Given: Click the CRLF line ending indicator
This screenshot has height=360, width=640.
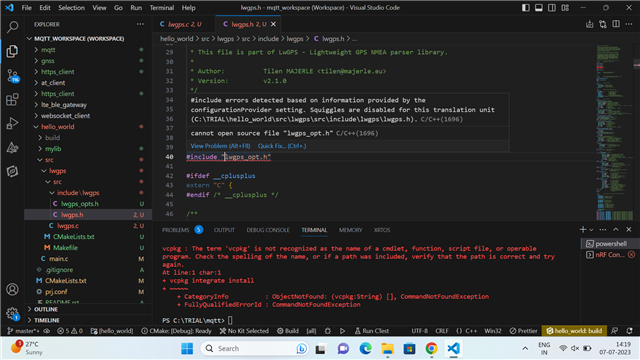Looking at the screenshot, I should tap(442, 331).
